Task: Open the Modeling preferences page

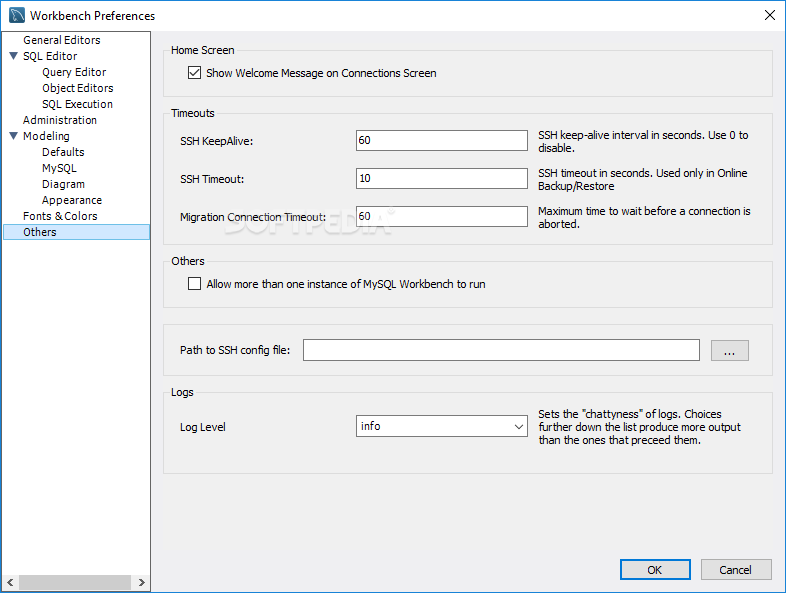Action: click(x=46, y=136)
